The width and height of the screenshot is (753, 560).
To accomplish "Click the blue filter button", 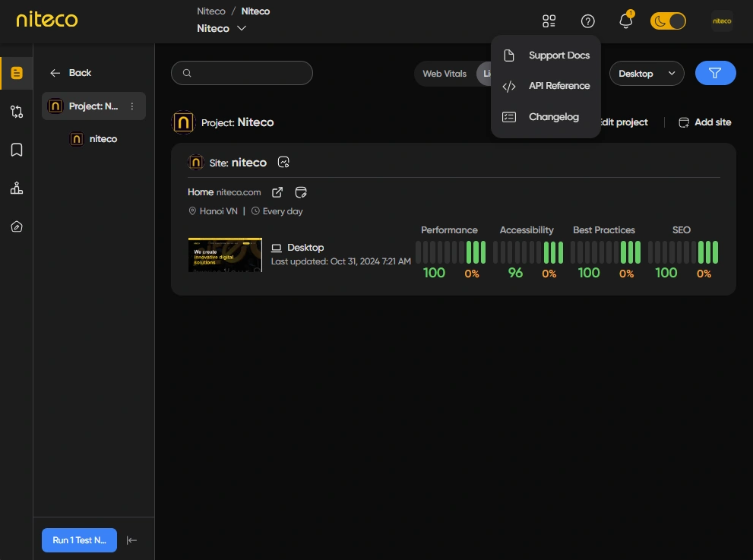I will click(x=716, y=73).
